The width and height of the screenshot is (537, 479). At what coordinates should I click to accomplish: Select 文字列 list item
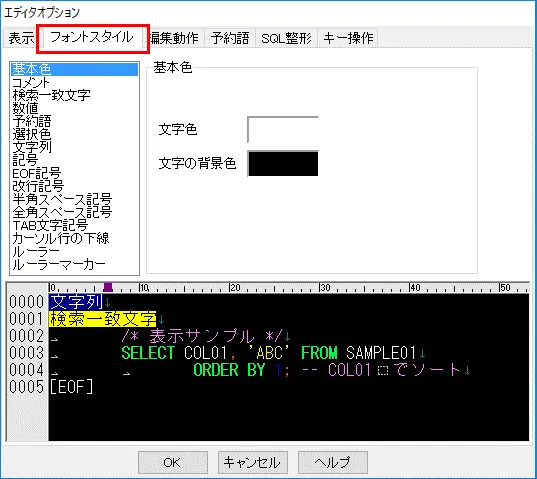tap(75, 147)
